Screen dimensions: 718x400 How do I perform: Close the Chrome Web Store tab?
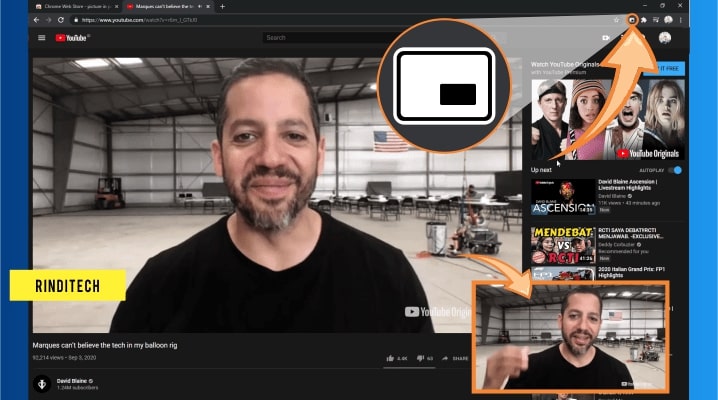pyautogui.click(x=117, y=6)
